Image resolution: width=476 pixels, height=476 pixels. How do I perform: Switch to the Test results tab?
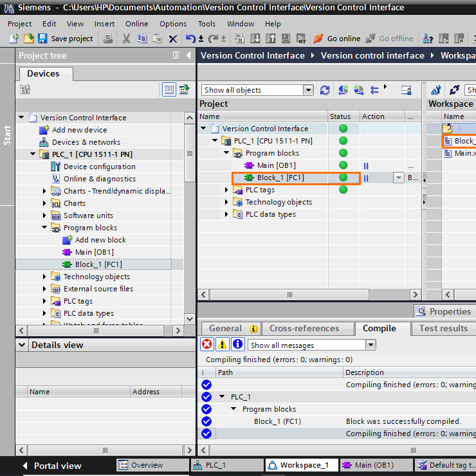(x=443, y=329)
